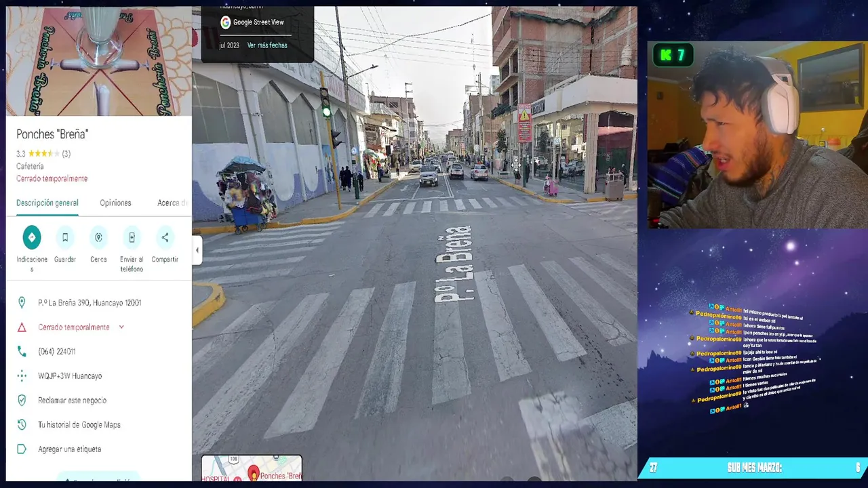The width and height of the screenshot is (868, 488).
Task: Open the Acerca de tab
Action: [172, 203]
